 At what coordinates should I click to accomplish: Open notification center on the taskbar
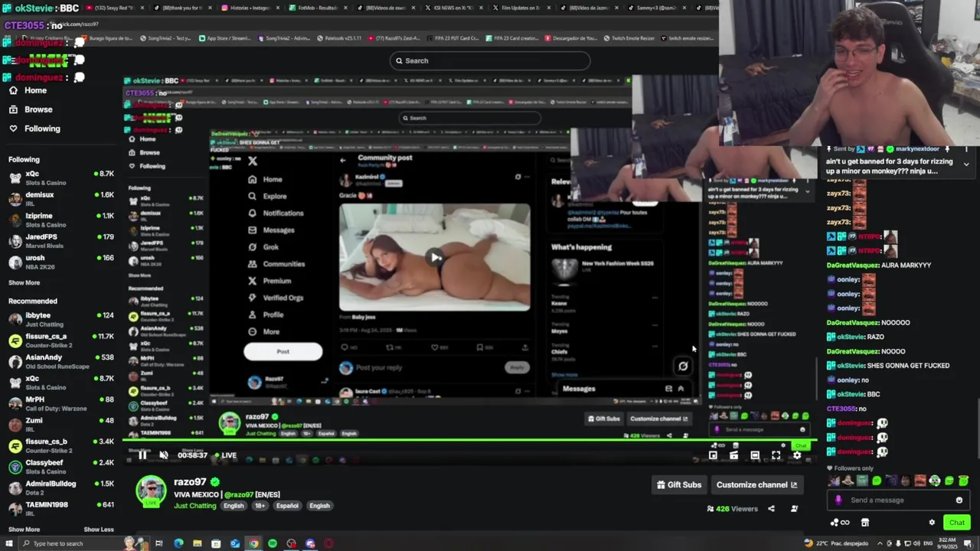(x=969, y=543)
